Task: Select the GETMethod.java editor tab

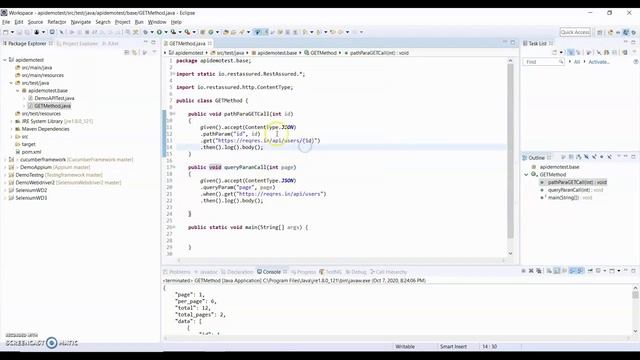Action: point(187,43)
